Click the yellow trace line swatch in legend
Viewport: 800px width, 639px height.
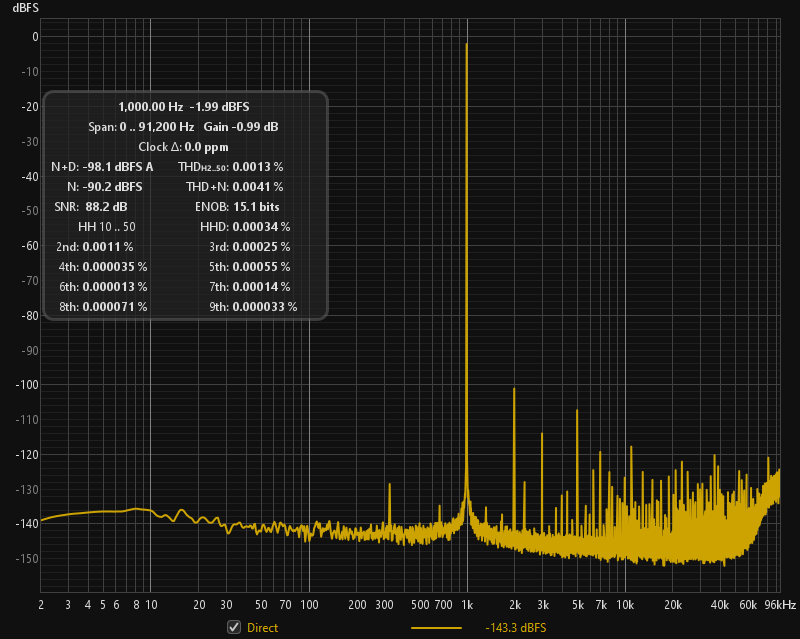(436, 628)
